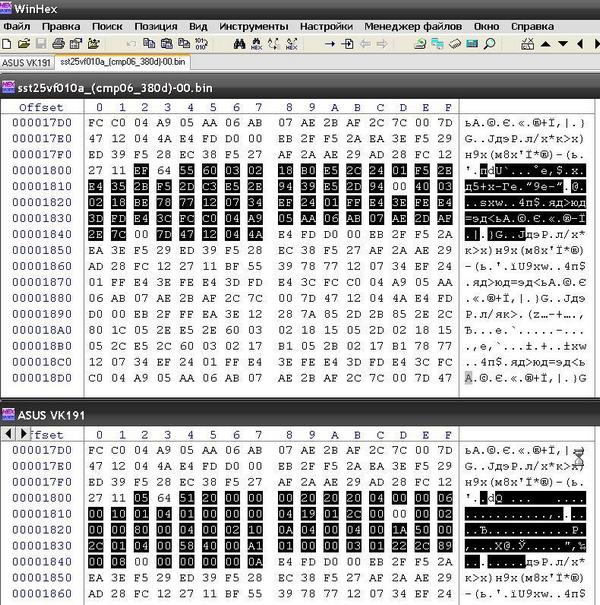Click the Find text binoculars icon
Viewport: 600px width, 605px height.
(240, 44)
